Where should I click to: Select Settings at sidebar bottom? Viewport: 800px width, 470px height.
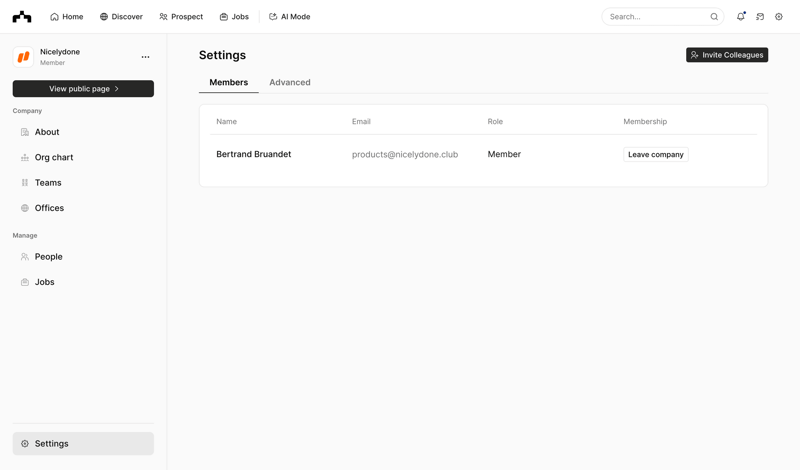coord(83,443)
